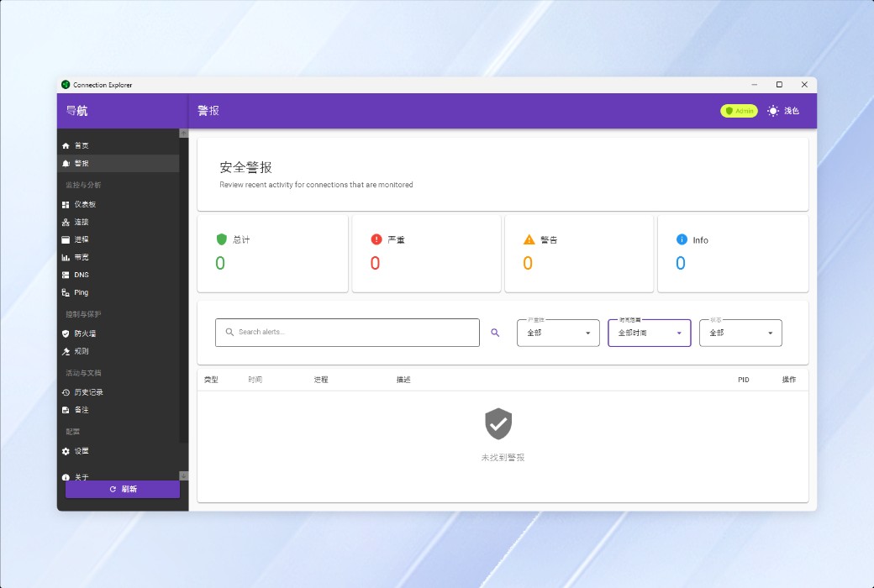Click the Search alerts input field
Screen dimensions: 874x588
pyautogui.click(x=347, y=333)
